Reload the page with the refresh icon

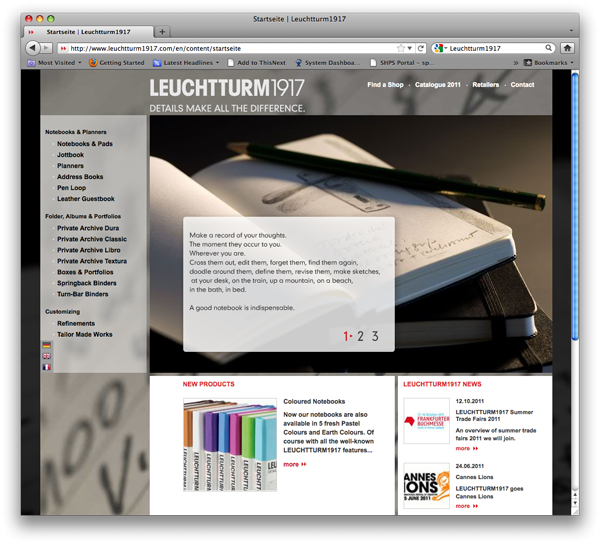click(421, 48)
